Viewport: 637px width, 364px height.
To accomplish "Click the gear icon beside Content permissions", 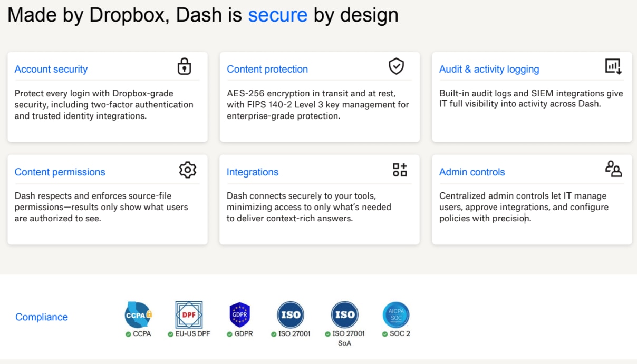I will point(188,170).
